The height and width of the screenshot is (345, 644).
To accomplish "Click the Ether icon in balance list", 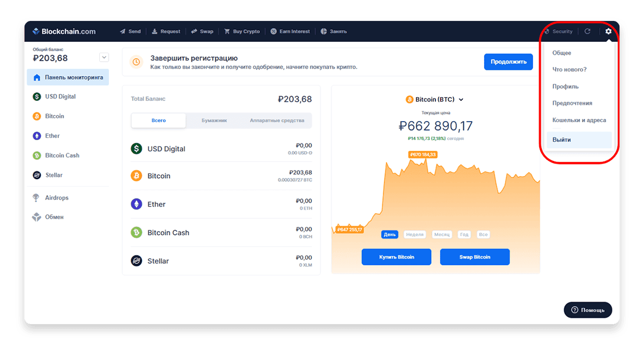I will tap(136, 204).
